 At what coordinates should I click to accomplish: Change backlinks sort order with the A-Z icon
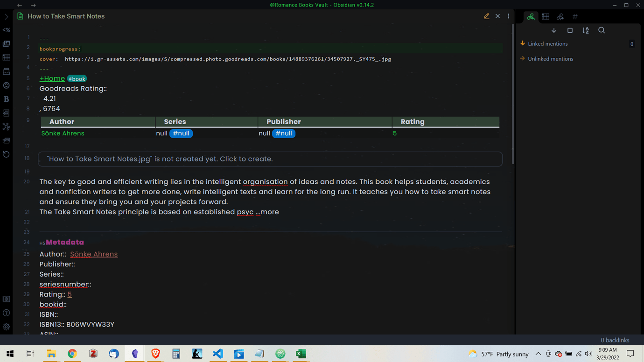586,30
